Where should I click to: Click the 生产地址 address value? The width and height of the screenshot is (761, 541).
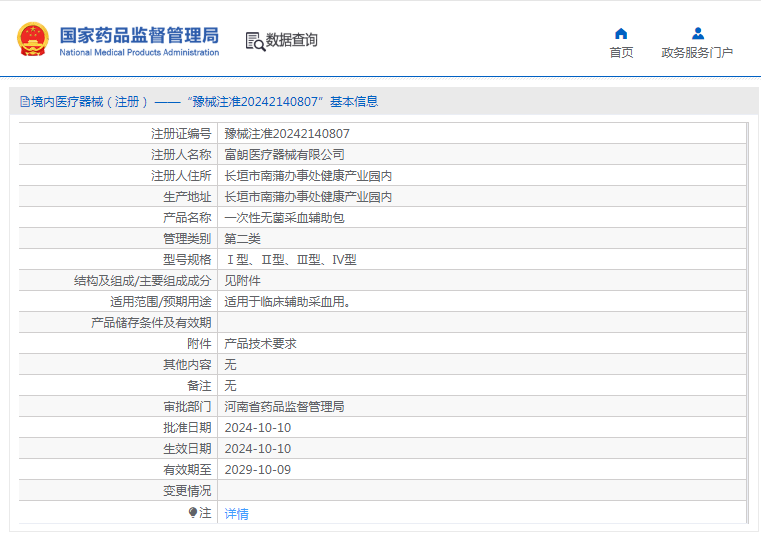[x=308, y=197]
